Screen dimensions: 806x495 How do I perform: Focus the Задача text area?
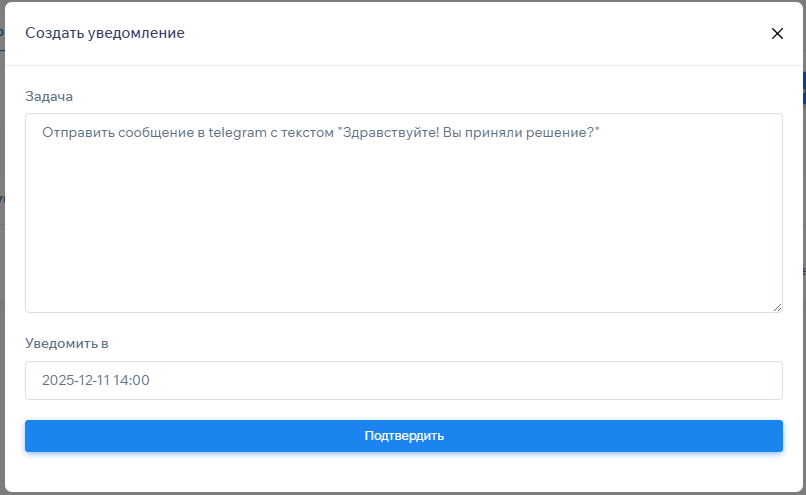click(403, 230)
